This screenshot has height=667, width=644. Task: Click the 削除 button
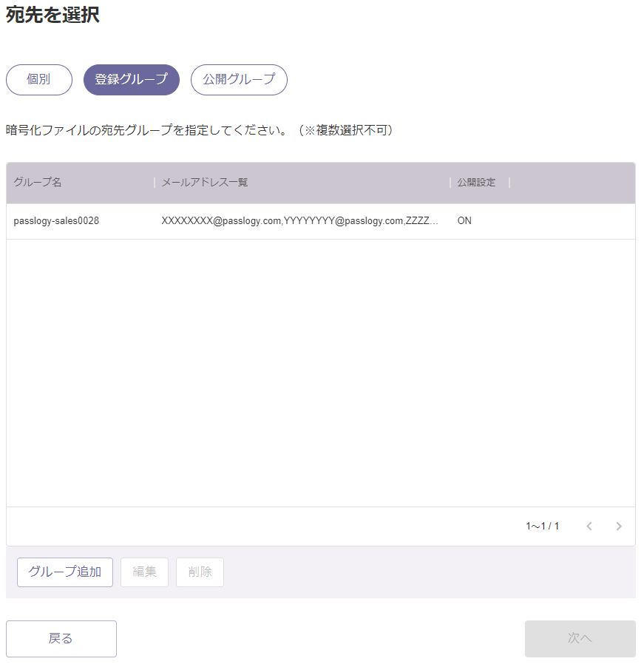click(x=200, y=572)
